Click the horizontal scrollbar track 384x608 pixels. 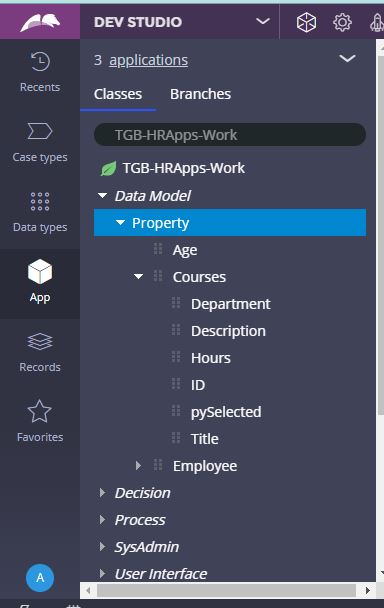(x=227, y=591)
